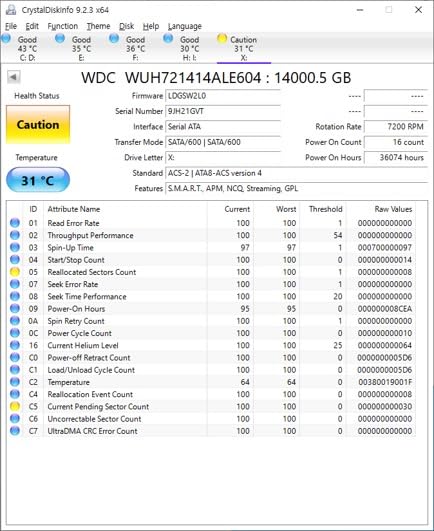Screen dimensions: 434x531
Task: Click the ID column header
Action: (33, 209)
